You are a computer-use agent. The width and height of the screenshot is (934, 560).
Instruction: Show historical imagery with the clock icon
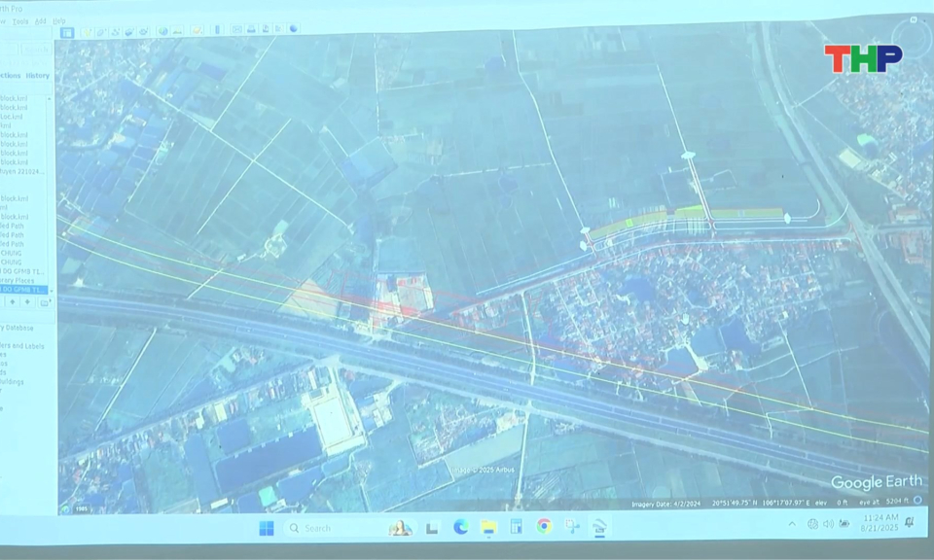[163, 32]
